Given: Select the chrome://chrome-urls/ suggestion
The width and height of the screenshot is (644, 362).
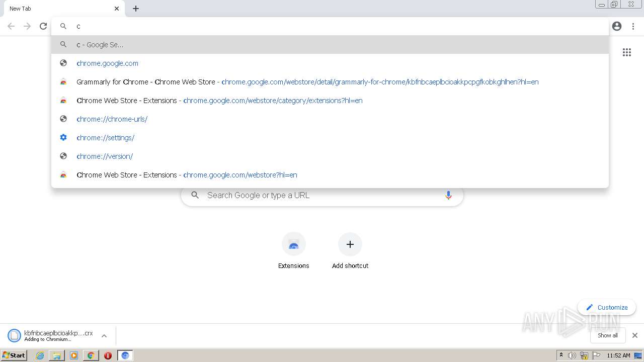Looking at the screenshot, I should click(330, 119).
